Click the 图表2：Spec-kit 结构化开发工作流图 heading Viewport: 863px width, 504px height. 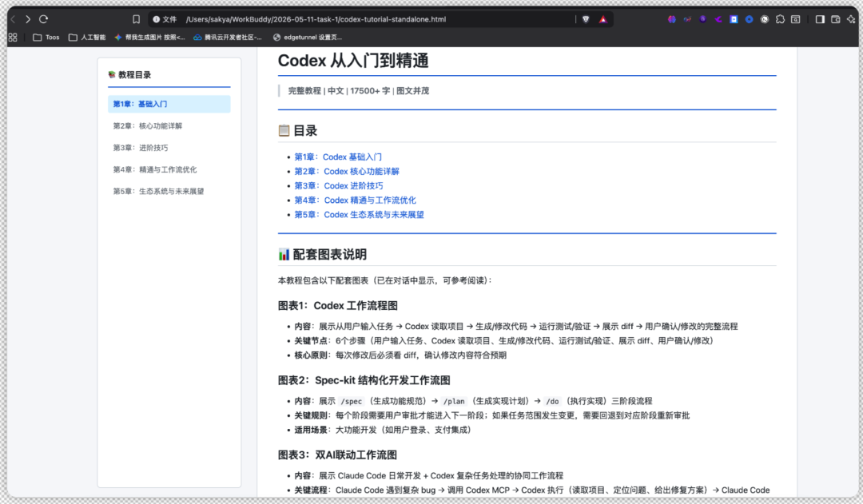click(364, 380)
